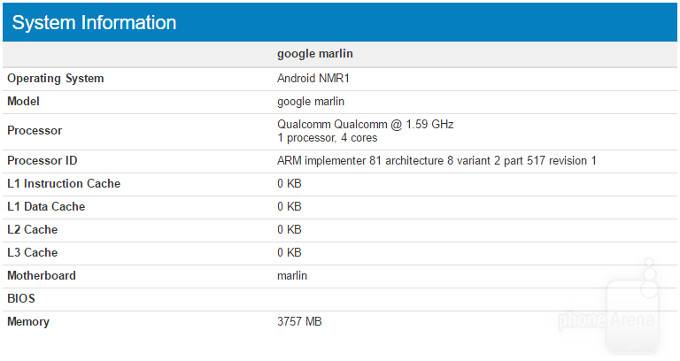The height and width of the screenshot is (361, 680).
Task: Select the ARM implementer 81 value
Action: tap(437, 161)
